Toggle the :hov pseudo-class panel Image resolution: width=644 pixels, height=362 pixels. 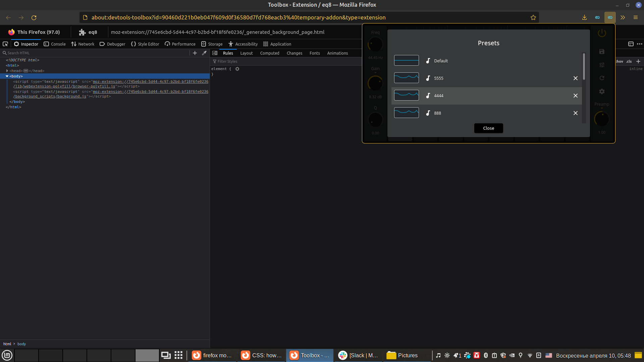click(x=619, y=61)
